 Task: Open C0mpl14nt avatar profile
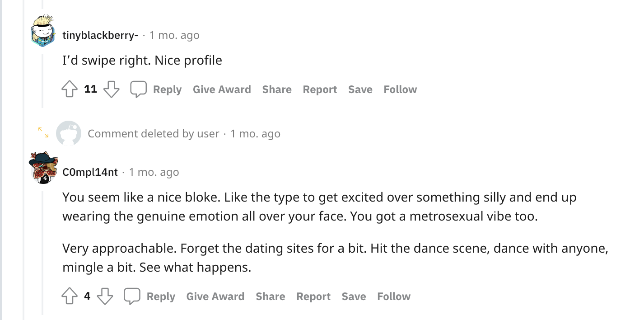43,168
